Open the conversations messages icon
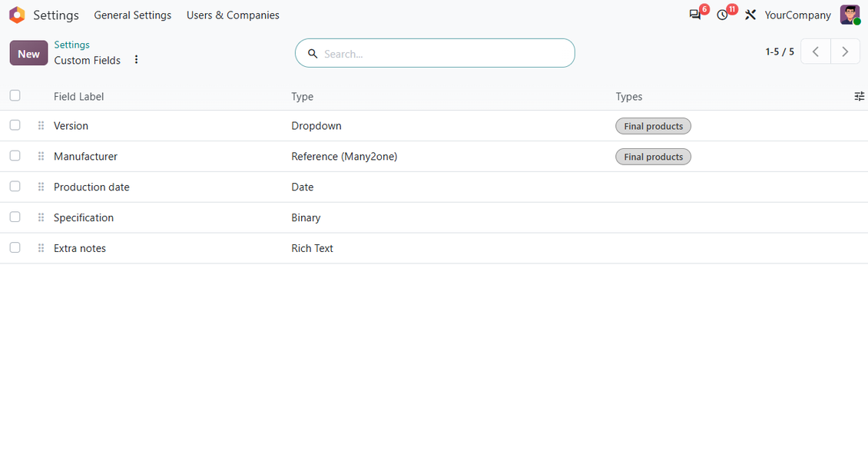 pyautogui.click(x=694, y=15)
